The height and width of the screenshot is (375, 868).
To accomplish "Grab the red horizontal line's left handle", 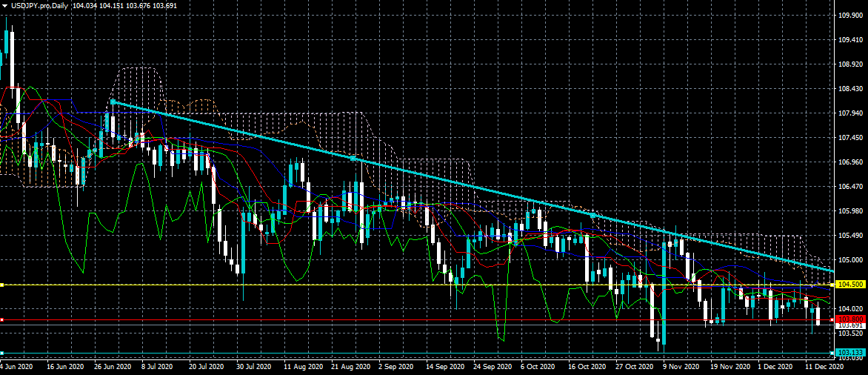I will (2, 319).
